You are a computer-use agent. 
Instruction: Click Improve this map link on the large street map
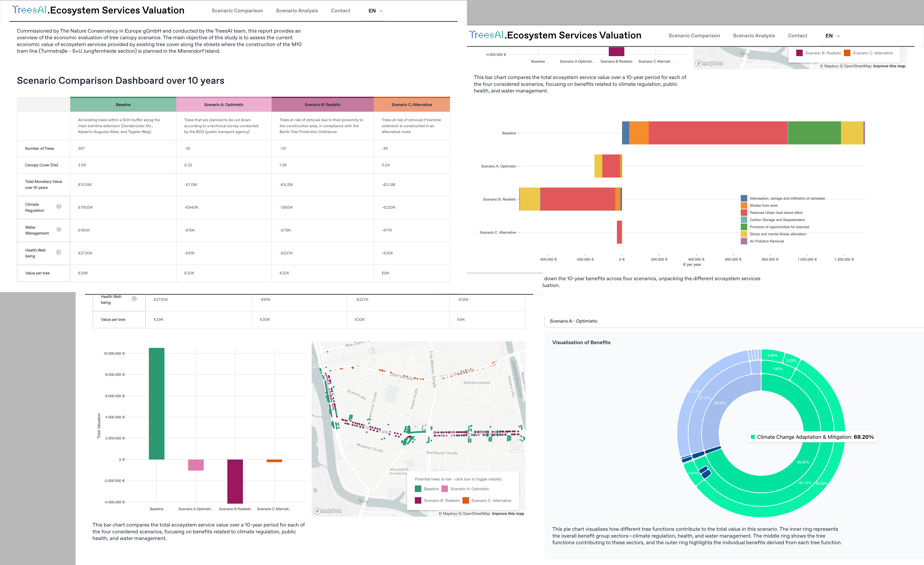click(508, 514)
